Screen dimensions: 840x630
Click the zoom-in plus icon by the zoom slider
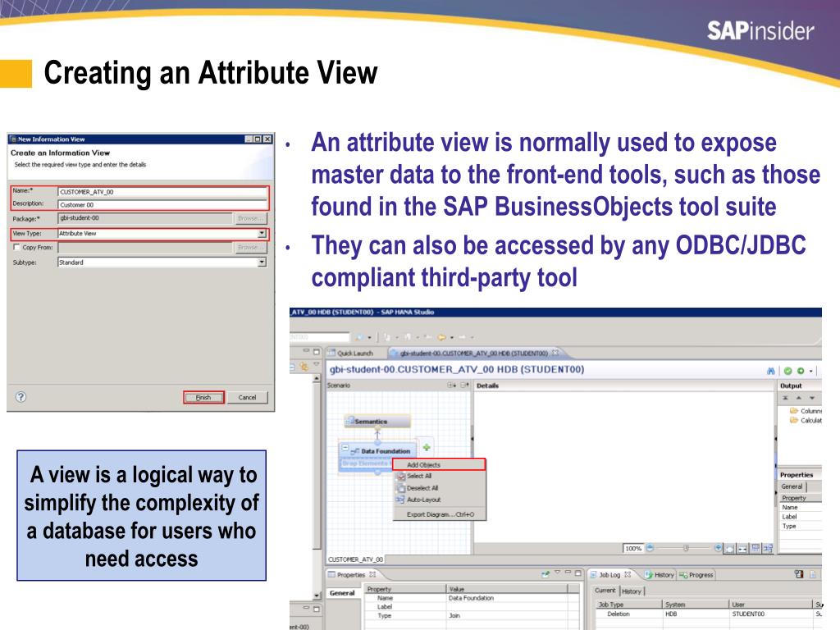[718, 547]
